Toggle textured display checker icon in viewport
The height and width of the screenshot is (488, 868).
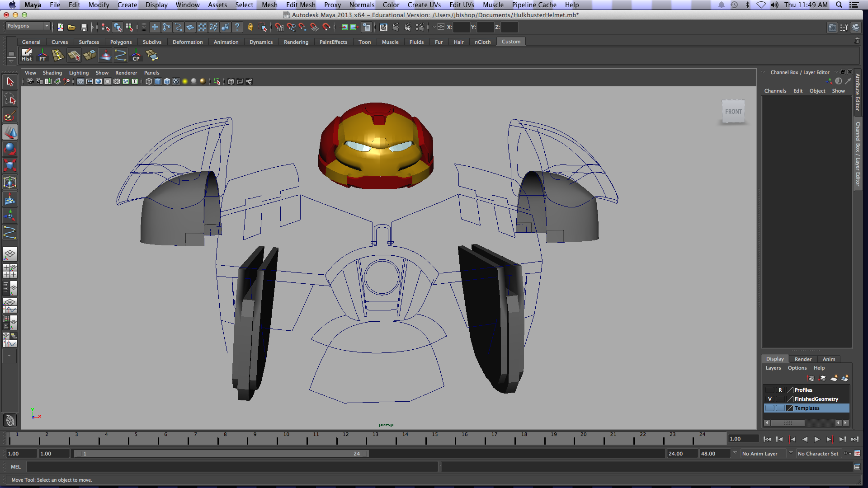(176, 81)
